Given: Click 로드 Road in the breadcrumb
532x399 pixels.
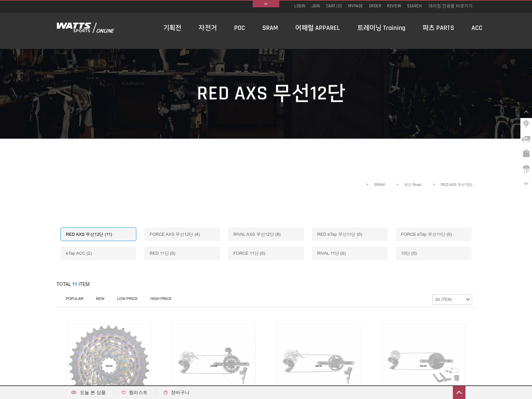Looking at the screenshot, I should pos(413,185).
